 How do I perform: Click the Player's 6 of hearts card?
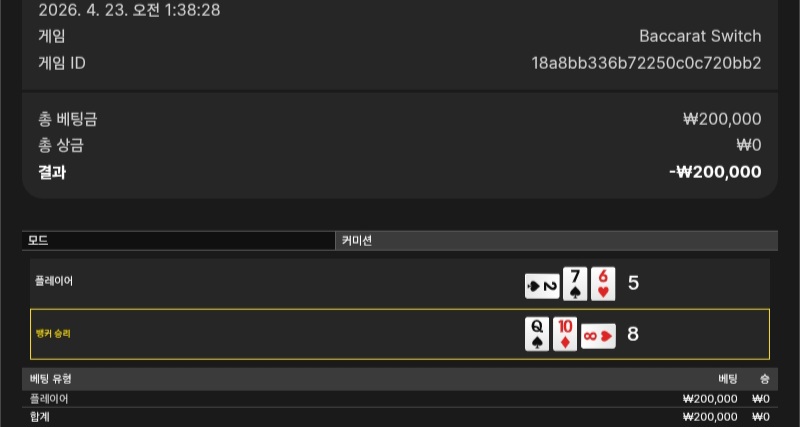[603, 284]
